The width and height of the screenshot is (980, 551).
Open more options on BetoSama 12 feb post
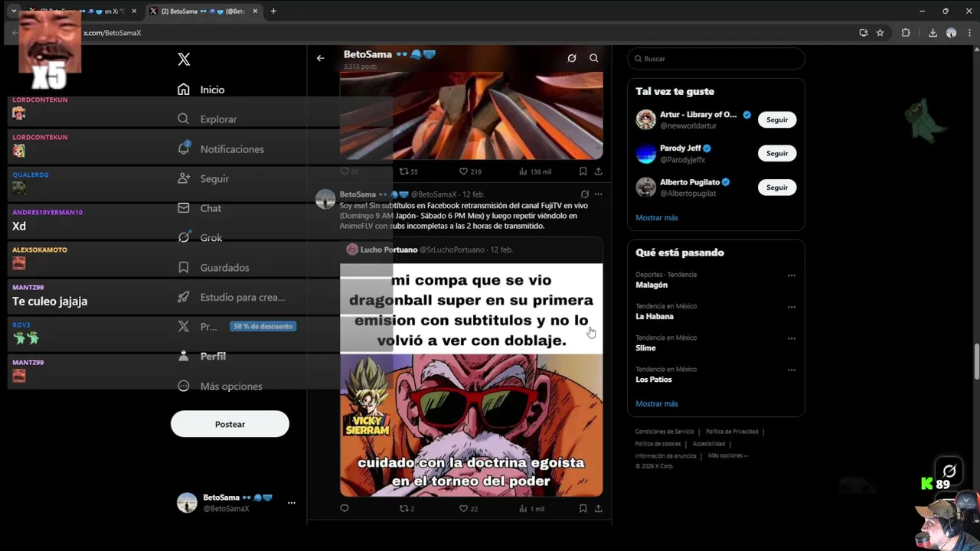pos(599,194)
